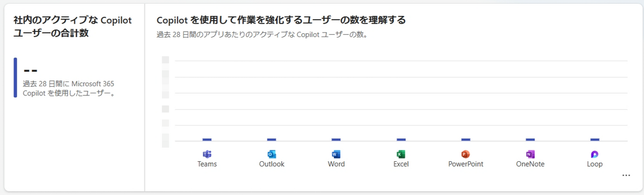Open the more options ellipsis menu
Image resolution: width=644 pixels, height=195 pixels.
click(x=626, y=175)
